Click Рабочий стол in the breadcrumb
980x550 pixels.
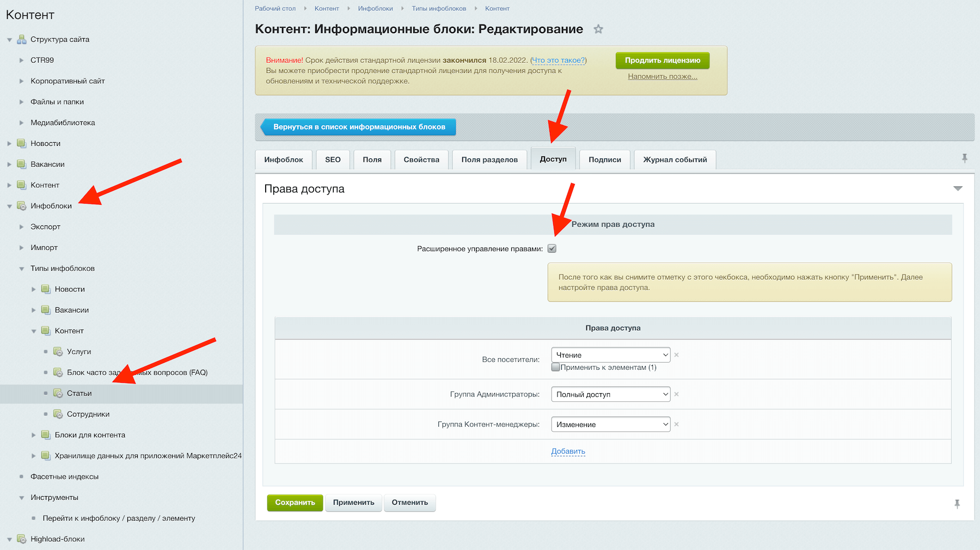[x=275, y=8]
